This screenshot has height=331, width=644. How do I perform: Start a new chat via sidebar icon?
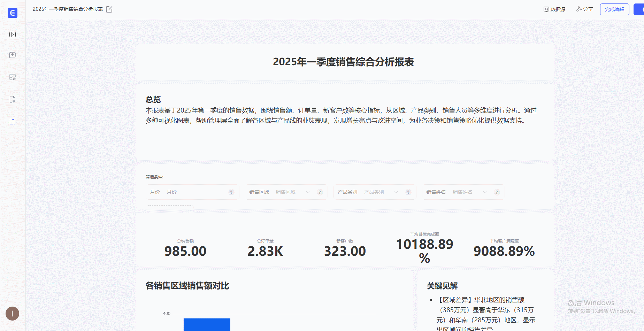tap(13, 55)
